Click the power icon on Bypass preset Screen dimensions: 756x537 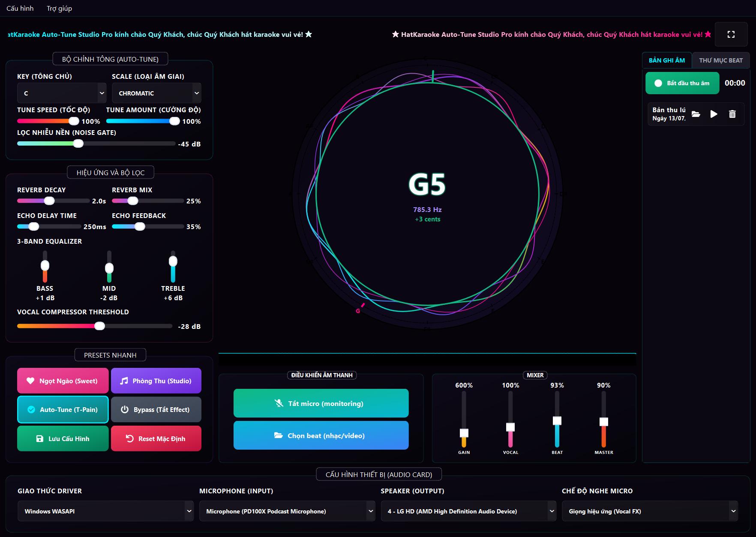tap(125, 409)
